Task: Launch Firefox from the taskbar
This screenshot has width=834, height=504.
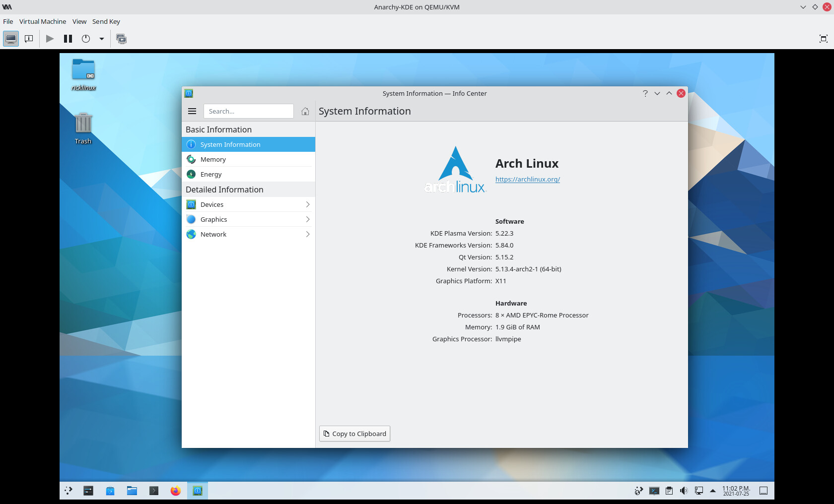Action: (176, 491)
